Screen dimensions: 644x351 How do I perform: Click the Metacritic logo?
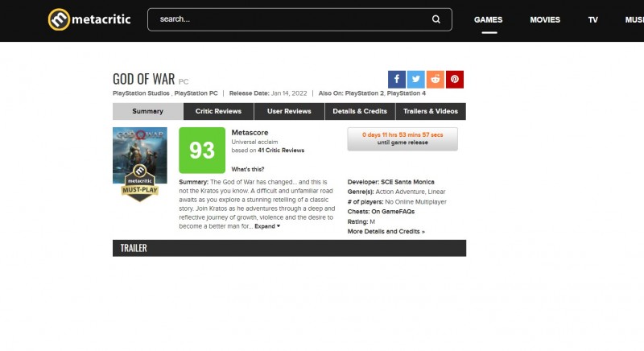[x=89, y=19]
